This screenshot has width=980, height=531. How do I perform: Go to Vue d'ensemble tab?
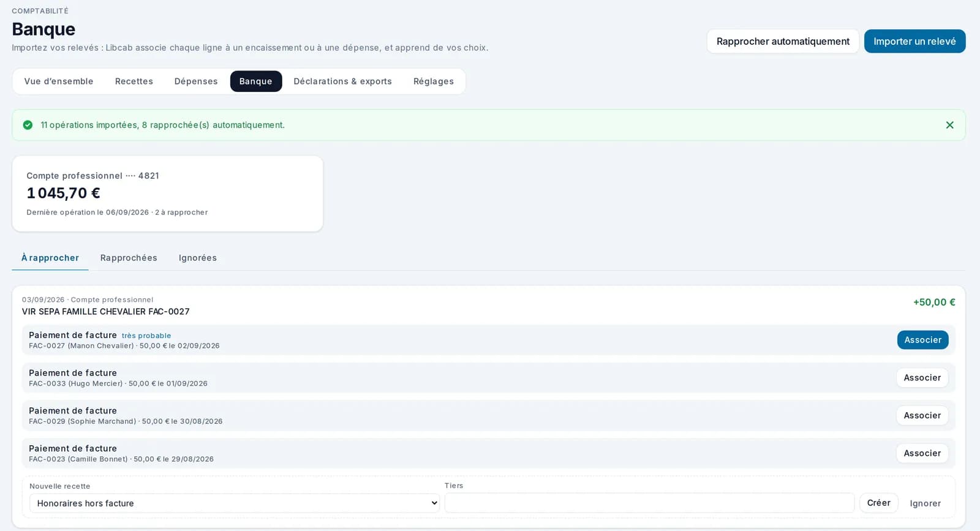[59, 81]
